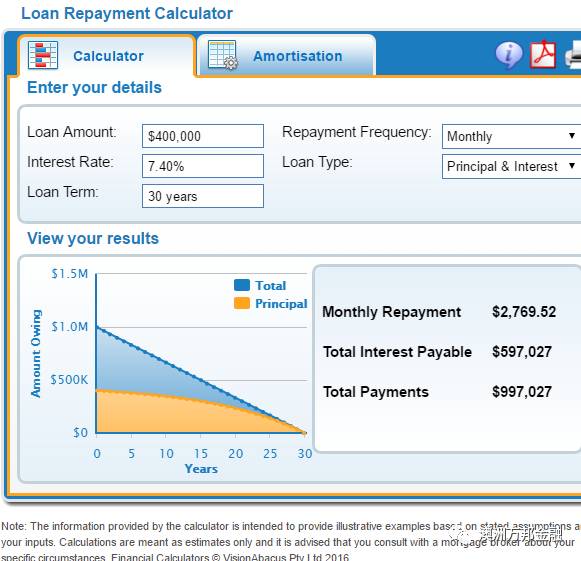Click the 'Loan Term:' label
The height and width of the screenshot is (561, 581).
63,192
